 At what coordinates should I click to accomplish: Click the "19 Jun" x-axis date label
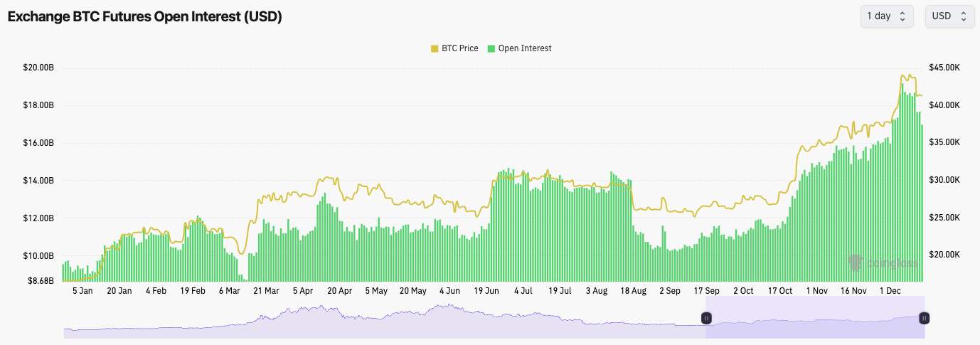click(486, 291)
